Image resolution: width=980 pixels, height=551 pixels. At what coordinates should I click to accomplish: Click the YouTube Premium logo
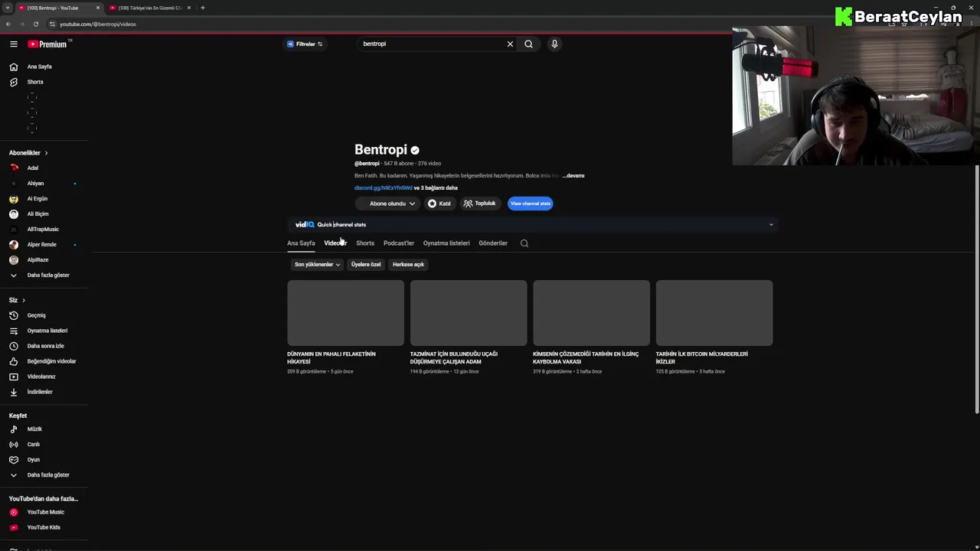click(48, 44)
